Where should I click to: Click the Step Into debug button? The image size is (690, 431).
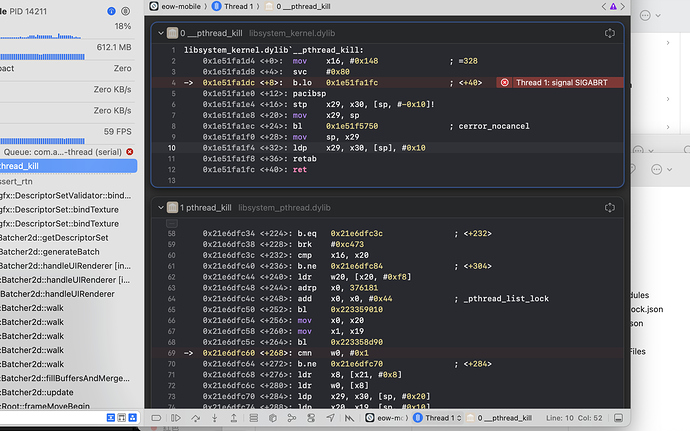[215, 418]
